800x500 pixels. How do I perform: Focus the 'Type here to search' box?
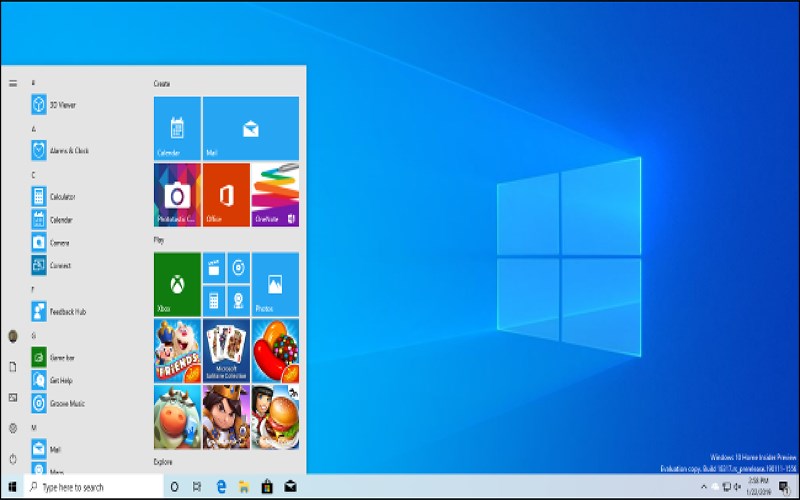tap(94, 487)
